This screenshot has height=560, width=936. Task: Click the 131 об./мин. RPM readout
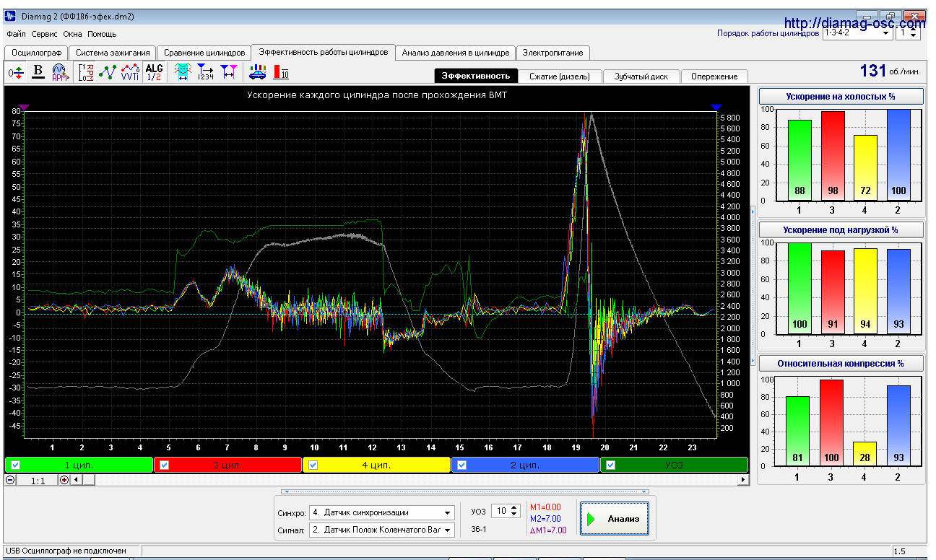point(890,71)
